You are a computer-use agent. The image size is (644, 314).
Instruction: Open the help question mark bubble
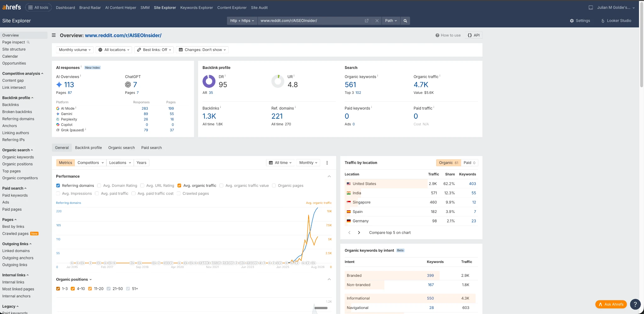635,304
